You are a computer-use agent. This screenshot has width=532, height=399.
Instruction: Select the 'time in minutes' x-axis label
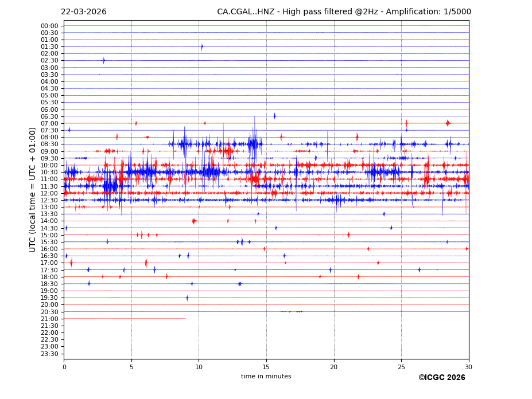(266, 377)
